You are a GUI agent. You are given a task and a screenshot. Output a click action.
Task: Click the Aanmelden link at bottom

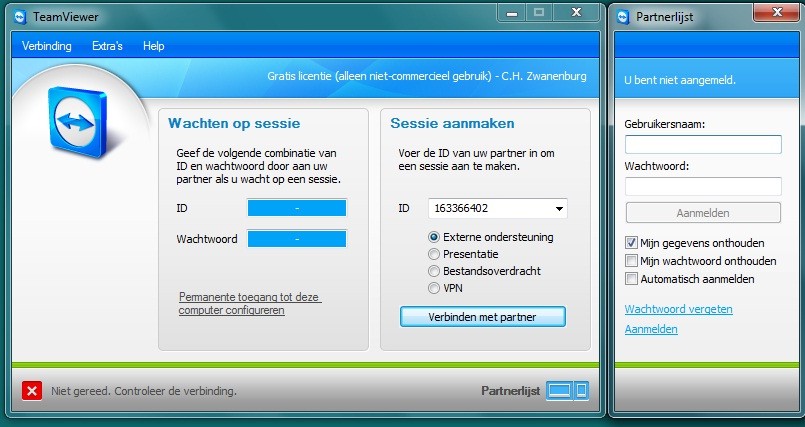click(651, 329)
